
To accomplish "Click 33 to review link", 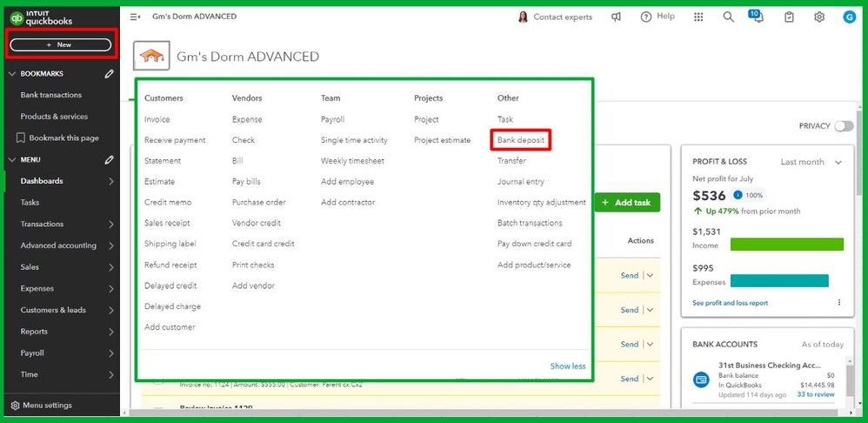I will click(816, 394).
